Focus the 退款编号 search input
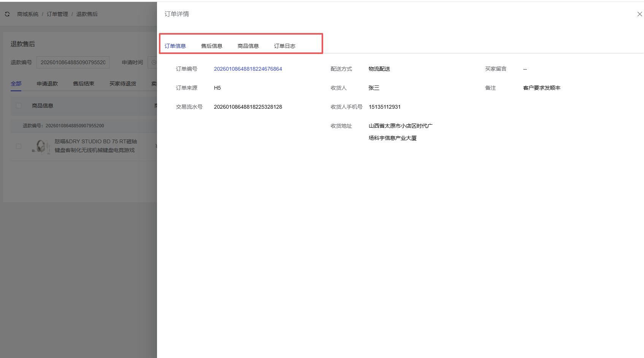The height and width of the screenshot is (358, 644). (73, 62)
